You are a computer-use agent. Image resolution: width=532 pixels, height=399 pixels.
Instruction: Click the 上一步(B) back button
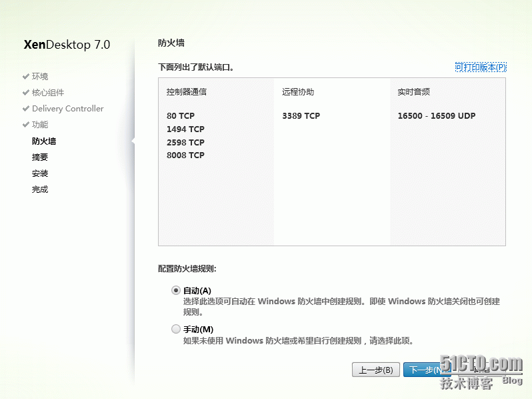click(x=376, y=370)
